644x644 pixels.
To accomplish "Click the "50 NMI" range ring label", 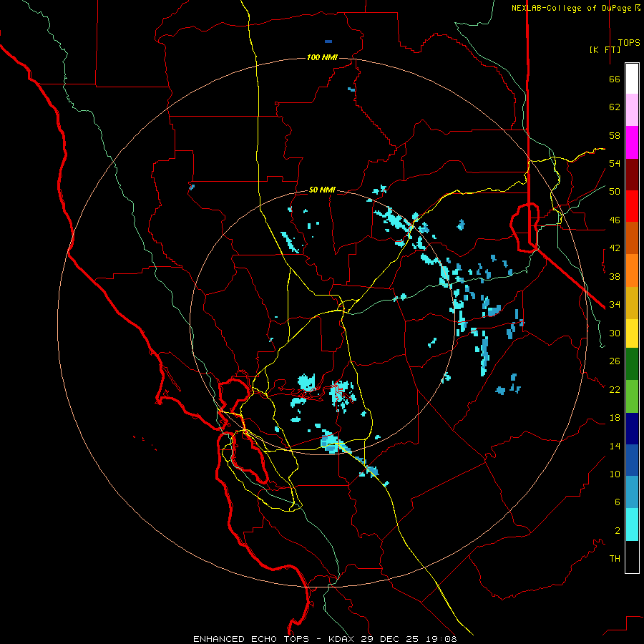I will point(322,190).
